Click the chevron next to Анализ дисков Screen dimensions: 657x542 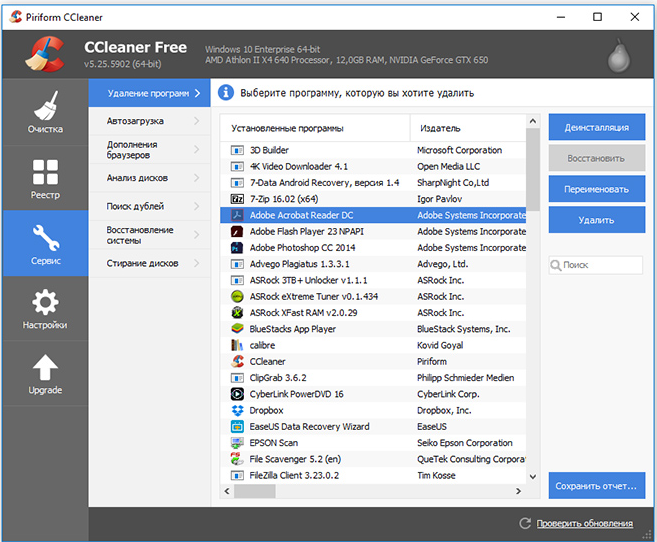pyautogui.click(x=197, y=178)
